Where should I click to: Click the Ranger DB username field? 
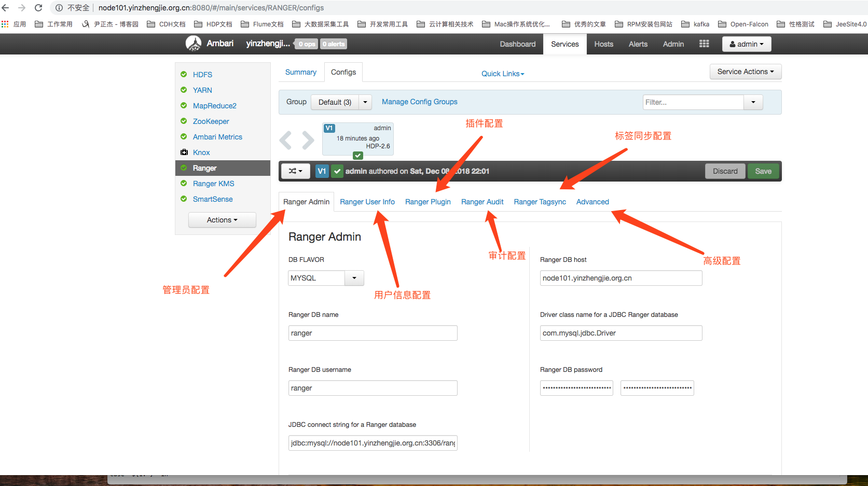[x=373, y=388]
